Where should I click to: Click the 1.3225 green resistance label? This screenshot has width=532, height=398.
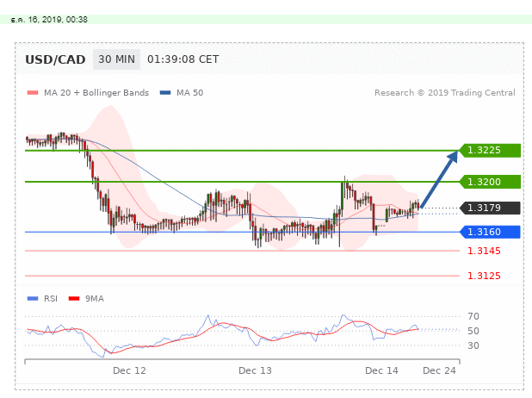[490, 150]
